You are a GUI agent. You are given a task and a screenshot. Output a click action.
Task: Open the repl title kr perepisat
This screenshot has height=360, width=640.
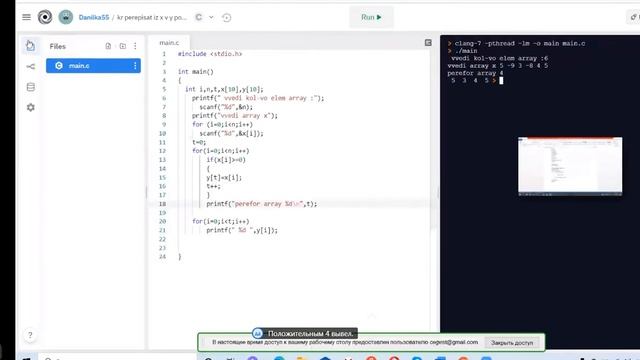[152, 17]
